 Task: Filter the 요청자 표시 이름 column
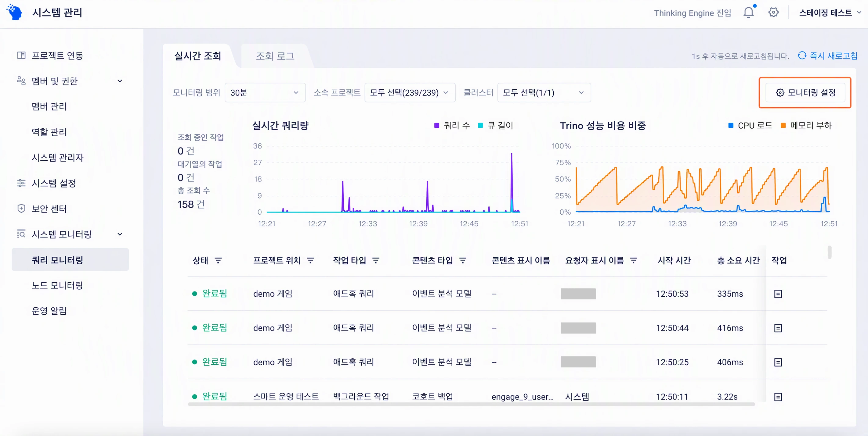pos(634,260)
